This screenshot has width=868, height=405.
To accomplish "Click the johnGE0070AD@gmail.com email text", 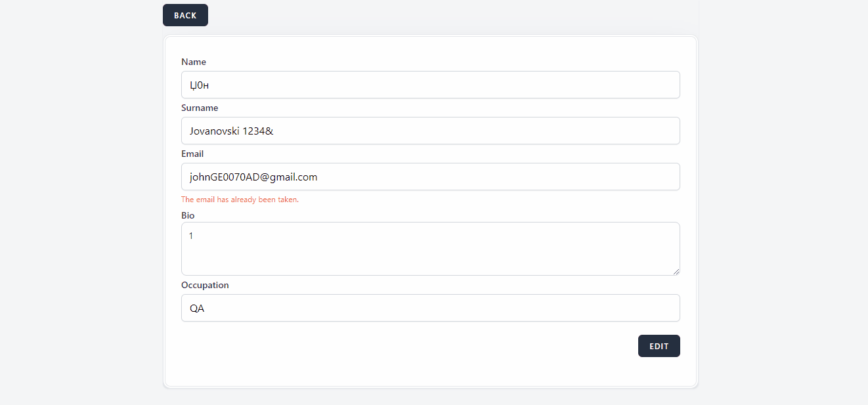I will click(x=253, y=177).
